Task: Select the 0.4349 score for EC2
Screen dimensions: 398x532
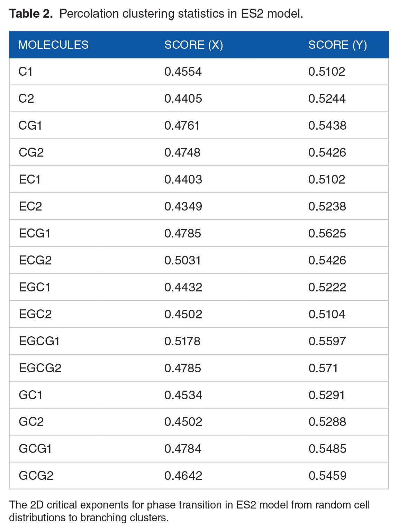Action: 183,206
